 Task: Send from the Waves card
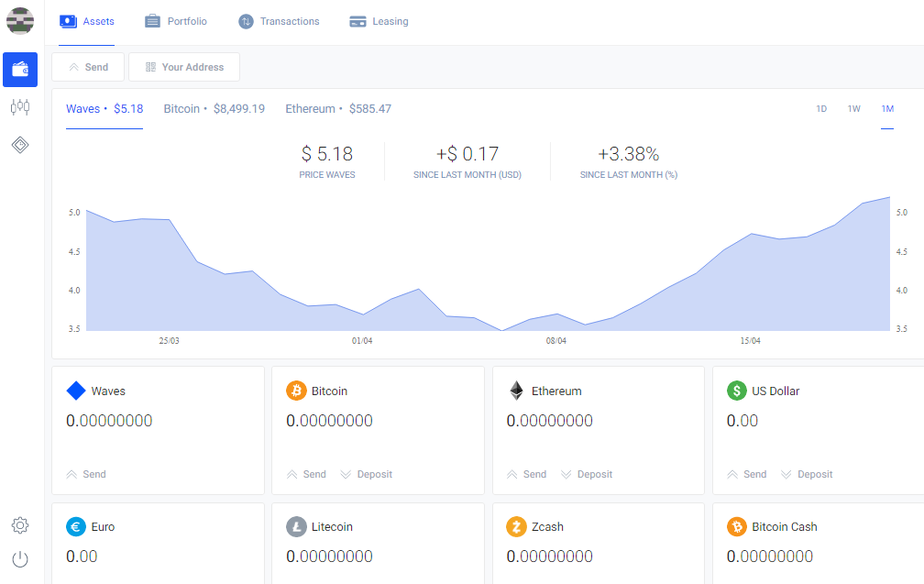(86, 474)
